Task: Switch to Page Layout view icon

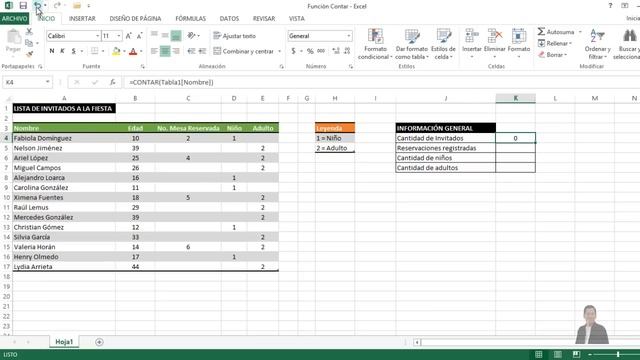Action: [558, 354]
